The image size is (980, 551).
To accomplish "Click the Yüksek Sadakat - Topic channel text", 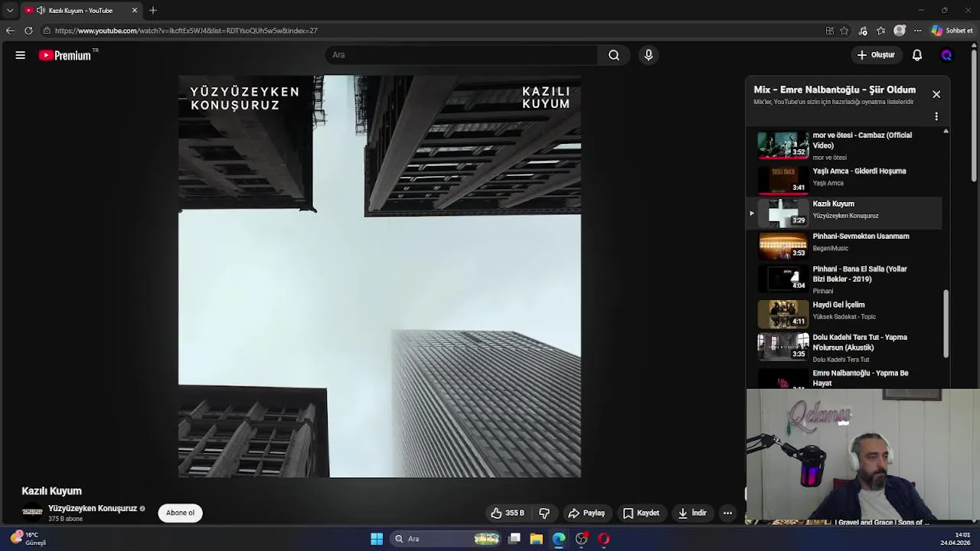I will point(844,317).
